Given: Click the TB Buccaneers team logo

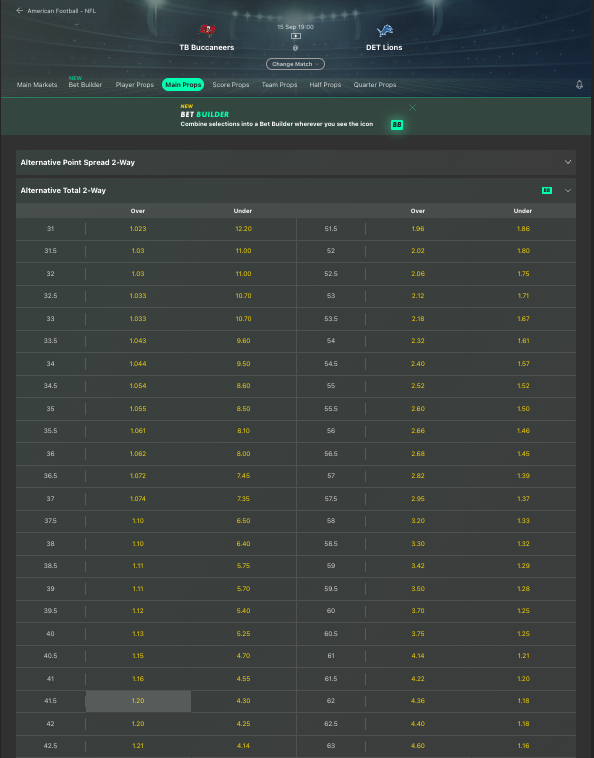Looking at the screenshot, I should point(207,30).
